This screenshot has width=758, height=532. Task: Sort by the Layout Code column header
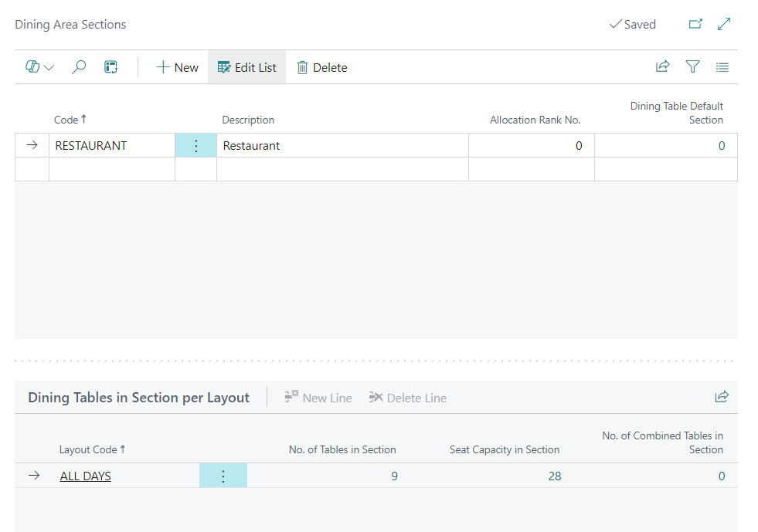coord(88,449)
